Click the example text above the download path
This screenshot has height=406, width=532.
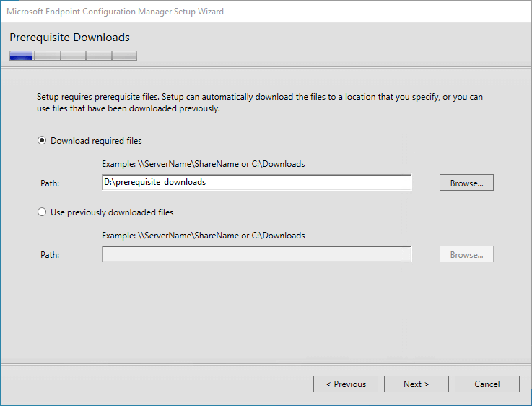click(x=204, y=164)
